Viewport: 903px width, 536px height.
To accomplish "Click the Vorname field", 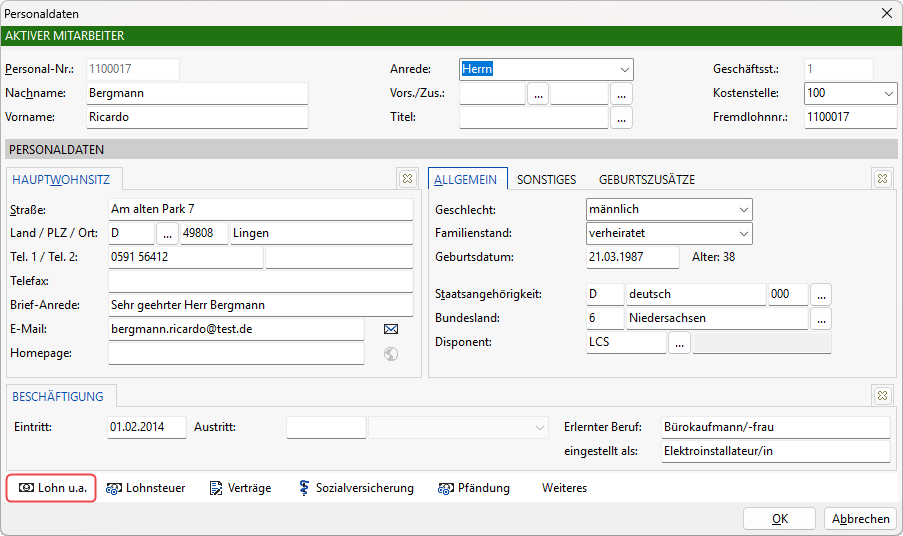I will tap(198, 117).
